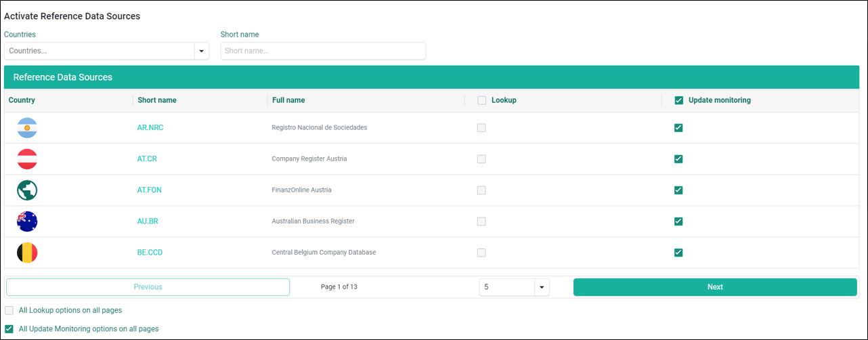Focus the Short name filter input field

[323, 51]
